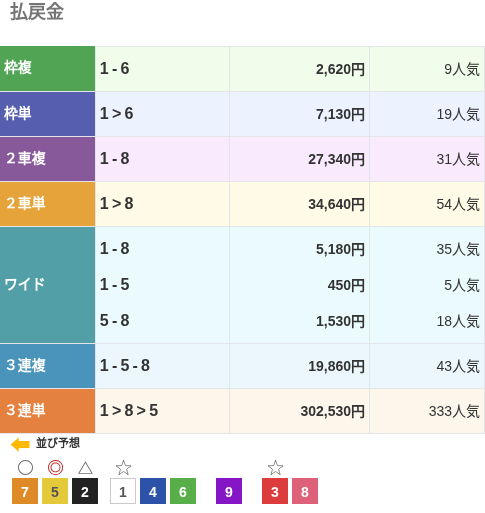The height and width of the screenshot is (513, 485).
Task: Click the blue number 4 racer badge
Action: (153, 491)
